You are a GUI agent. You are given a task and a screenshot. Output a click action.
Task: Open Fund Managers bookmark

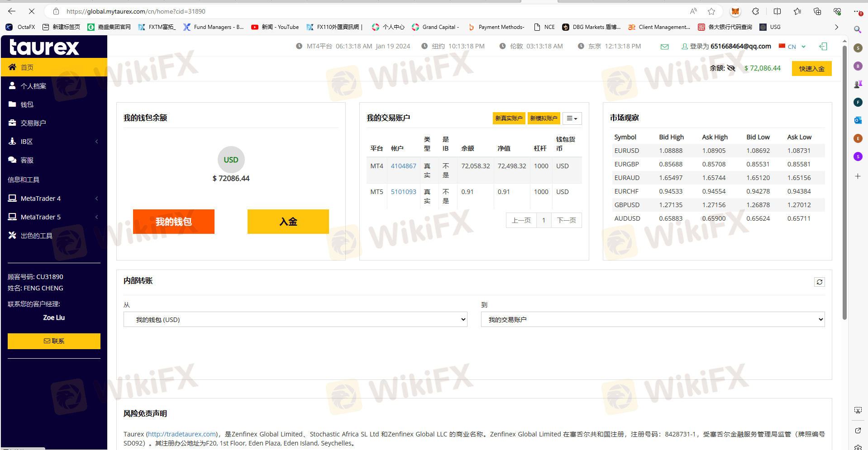[x=213, y=27]
